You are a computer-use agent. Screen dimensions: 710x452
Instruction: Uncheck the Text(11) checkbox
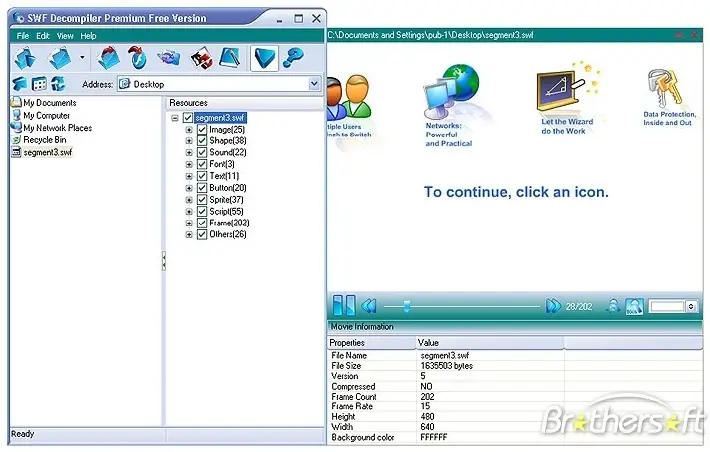(x=202, y=176)
